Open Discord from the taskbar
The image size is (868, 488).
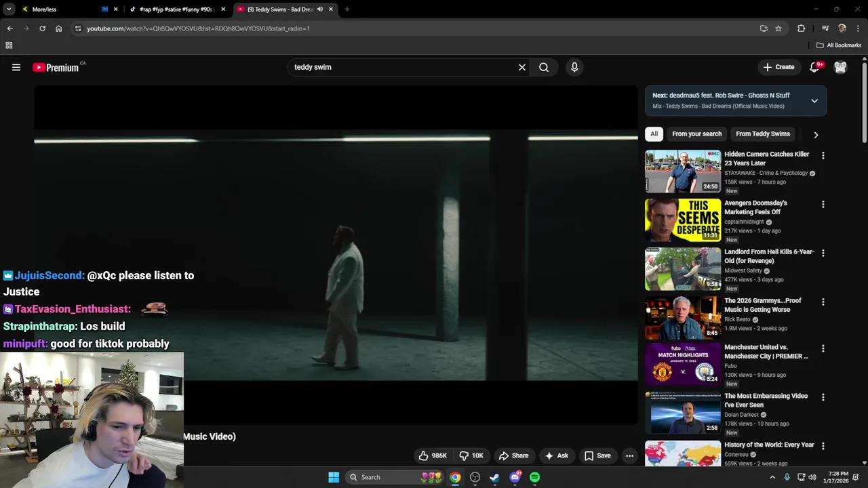[x=515, y=477]
